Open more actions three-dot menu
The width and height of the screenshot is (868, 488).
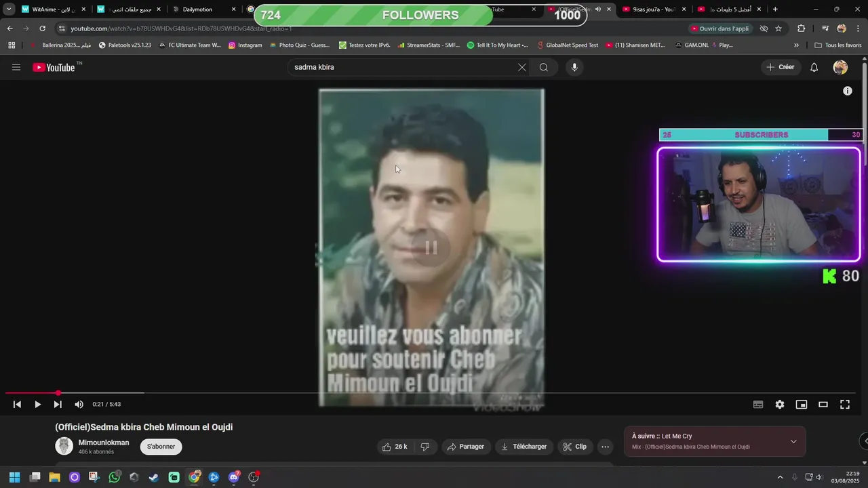pos(606,447)
